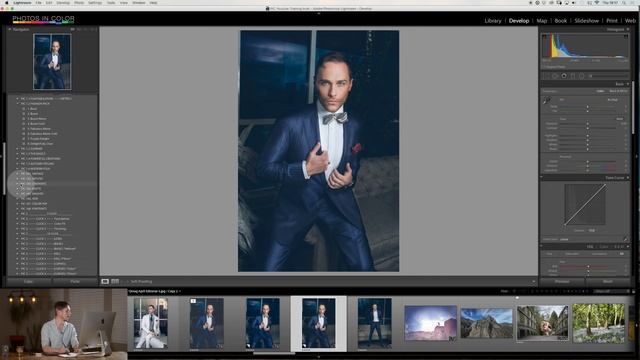This screenshot has width=640, height=360.
Task: Toggle the Tone Curve panel switch
Action: (x=542, y=178)
